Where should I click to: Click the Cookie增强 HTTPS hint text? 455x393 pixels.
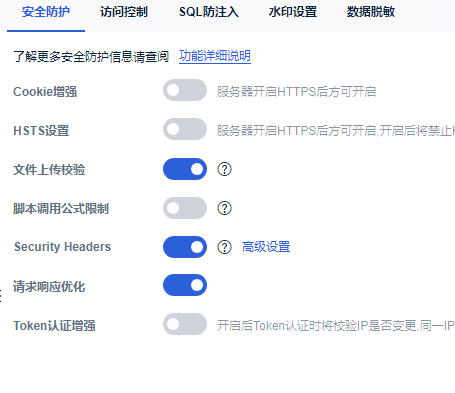pos(296,92)
